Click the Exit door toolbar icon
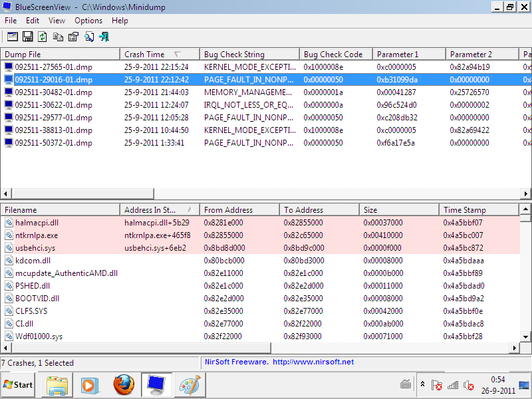Screen dimensions: 532x399 [x=104, y=37]
